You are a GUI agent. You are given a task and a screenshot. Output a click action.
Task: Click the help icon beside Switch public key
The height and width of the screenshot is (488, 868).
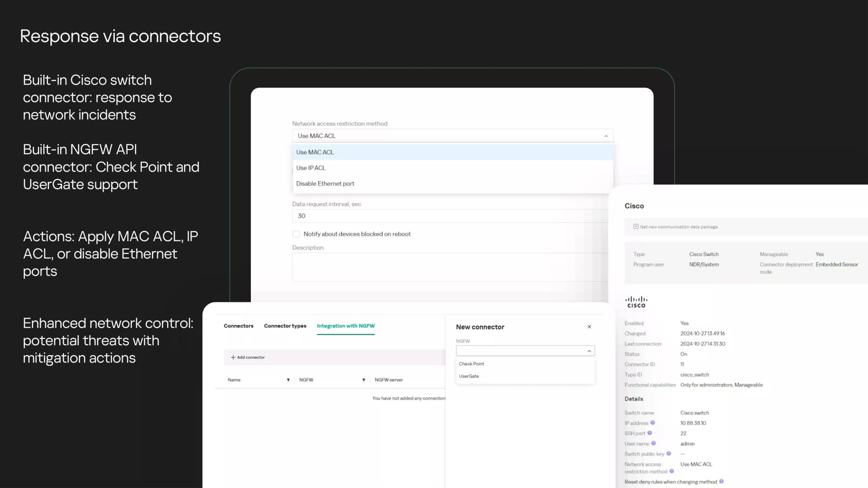[669, 454]
